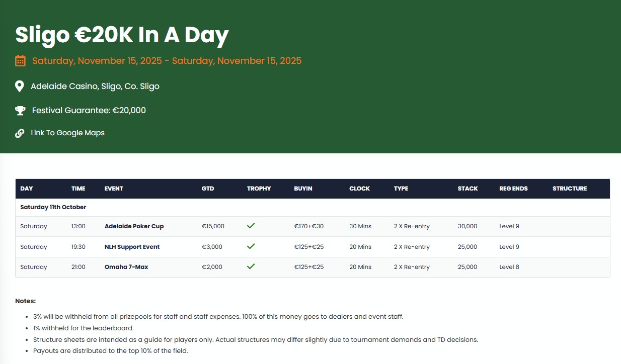This screenshot has width=621, height=364.
Task: Click the Saturday 11th October group row
Action: [53, 207]
